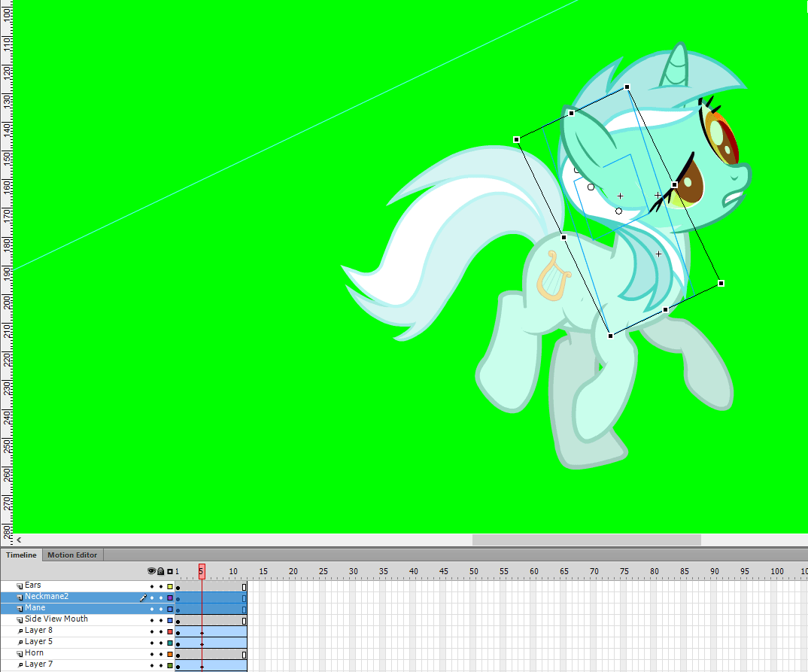Click the Side View Mouth layer icon
The image size is (808, 672).
point(20,620)
